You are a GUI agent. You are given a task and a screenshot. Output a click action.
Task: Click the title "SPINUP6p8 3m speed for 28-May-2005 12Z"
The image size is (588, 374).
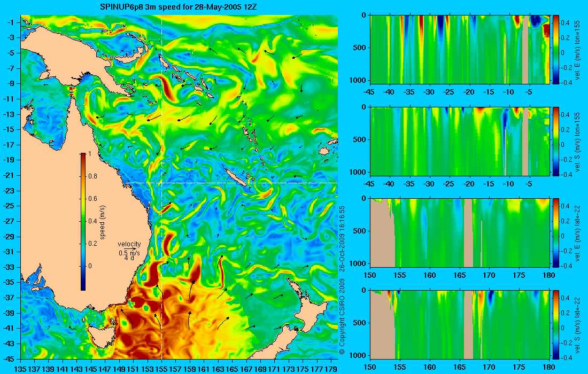click(x=179, y=7)
